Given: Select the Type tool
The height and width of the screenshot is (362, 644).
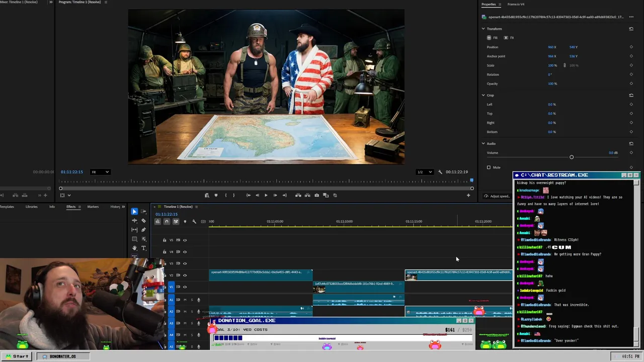Looking at the screenshot, I should tap(143, 248).
